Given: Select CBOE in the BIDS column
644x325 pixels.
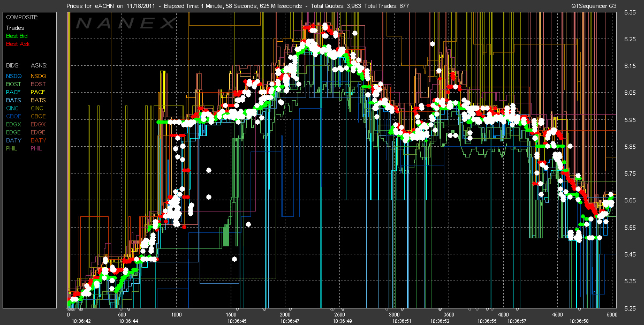Looking at the screenshot, I should click(13, 116).
